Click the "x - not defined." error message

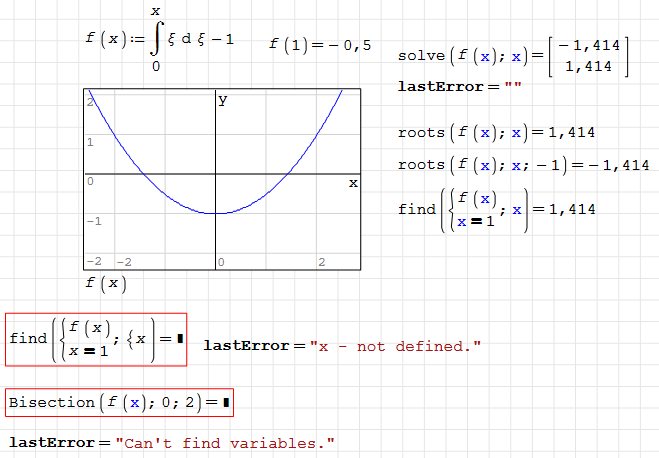click(395, 345)
